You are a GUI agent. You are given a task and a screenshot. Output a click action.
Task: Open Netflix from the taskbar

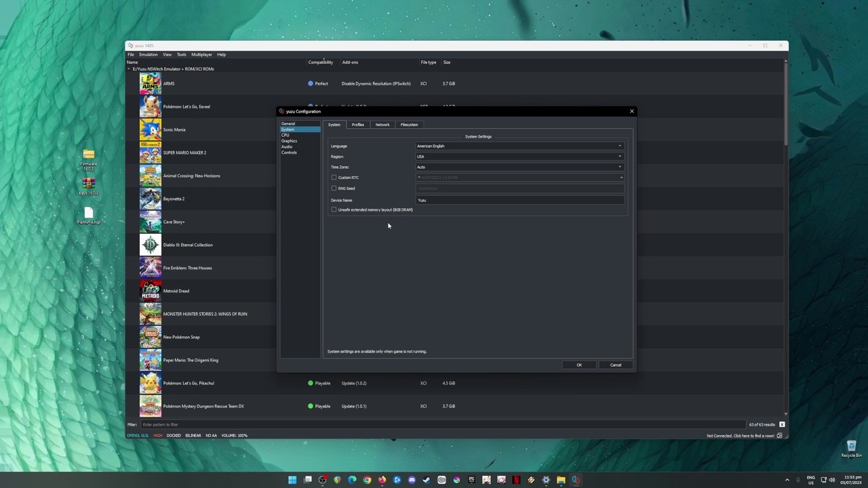516,480
